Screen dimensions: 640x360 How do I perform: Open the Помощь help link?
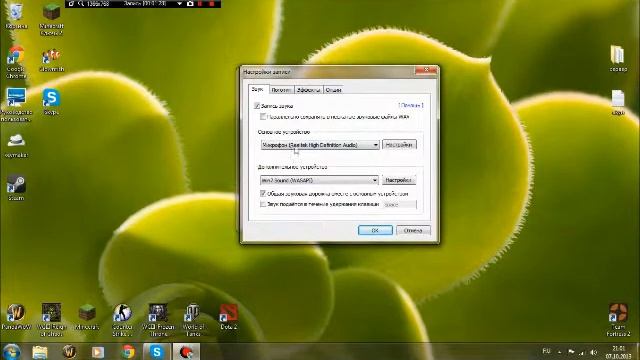[411, 105]
